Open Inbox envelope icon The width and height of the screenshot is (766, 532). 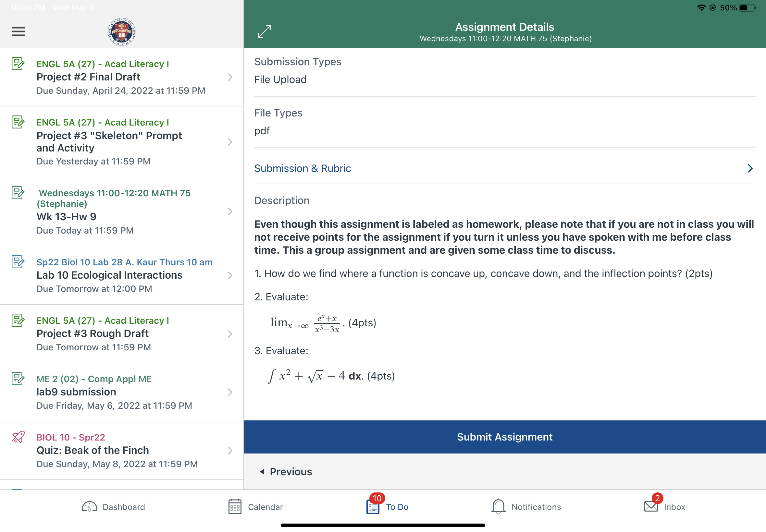[x=651, y=507]
